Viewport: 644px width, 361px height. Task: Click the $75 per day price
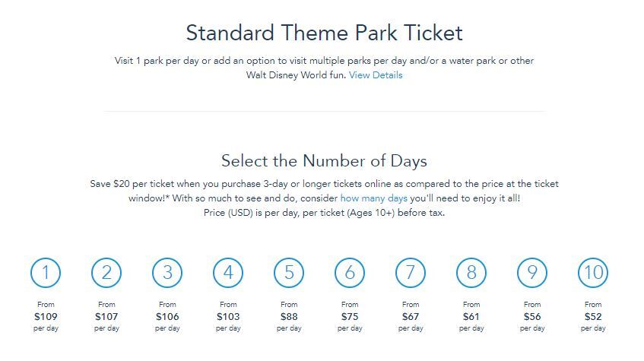[x=350, y=317]
